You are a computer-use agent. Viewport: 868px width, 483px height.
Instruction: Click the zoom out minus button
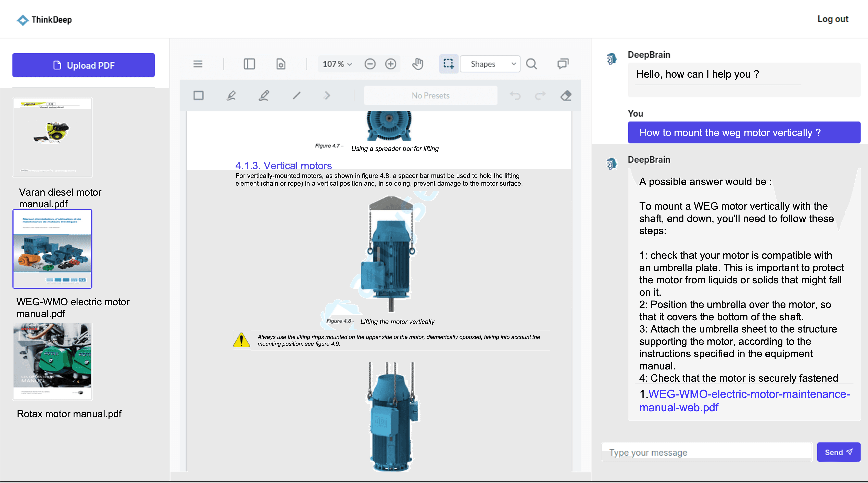(x=370, y=64)
